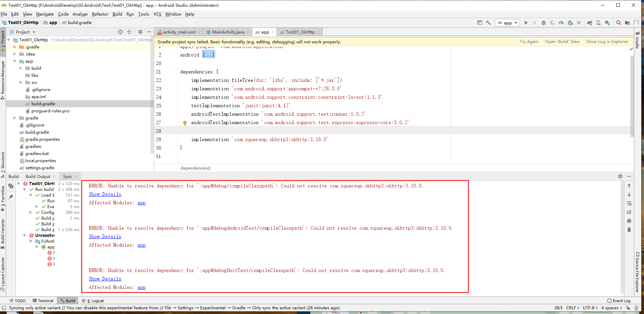Click Scroll from Source target icon
The image size is (644, 314).
120,32
